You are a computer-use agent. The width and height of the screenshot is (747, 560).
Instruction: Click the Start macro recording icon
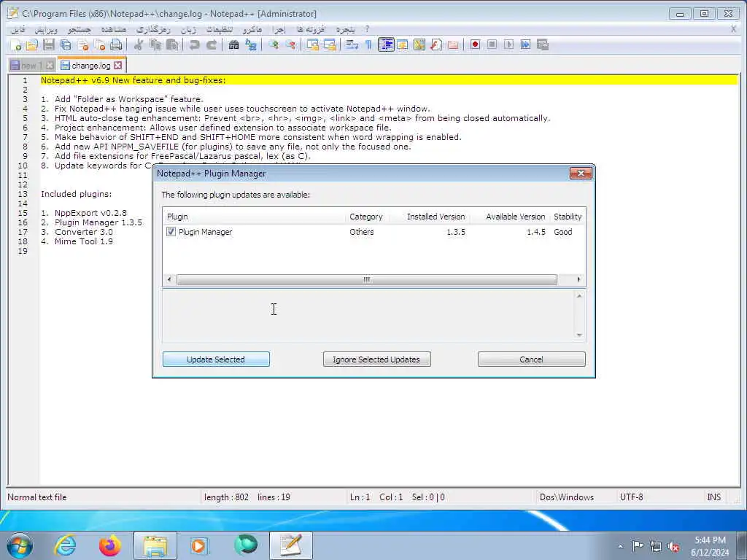pos(475,44)
